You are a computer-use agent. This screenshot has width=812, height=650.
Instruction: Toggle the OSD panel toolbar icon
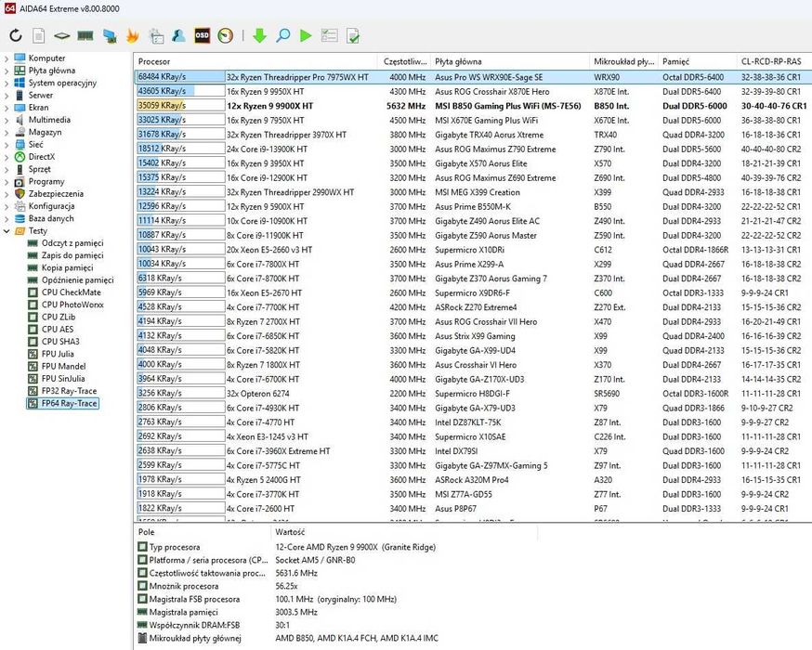coord(202,35)
